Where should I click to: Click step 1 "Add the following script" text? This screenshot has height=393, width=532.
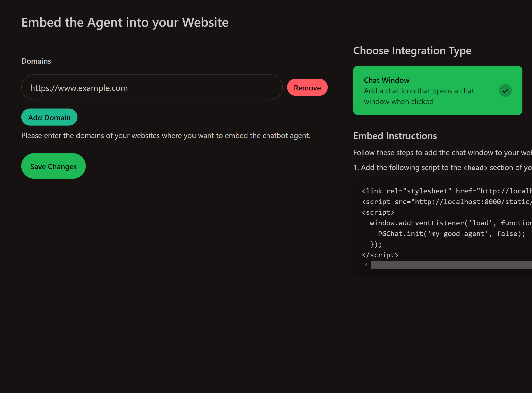443,167
